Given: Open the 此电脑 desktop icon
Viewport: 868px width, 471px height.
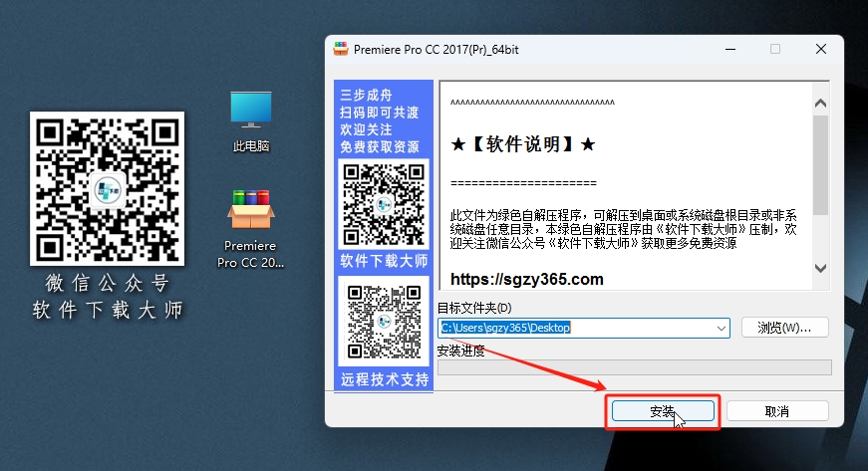Looking at the screenshot, I should pyautogui.click(x=251, y=121).
